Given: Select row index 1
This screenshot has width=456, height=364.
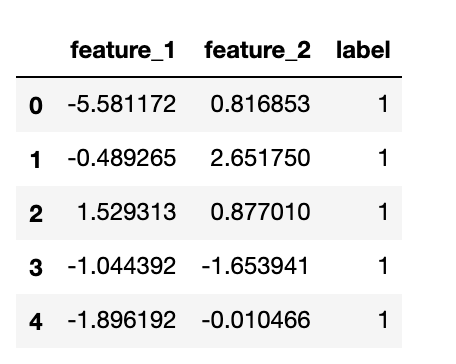Looking at the screenshot, I should coord(36,160).
